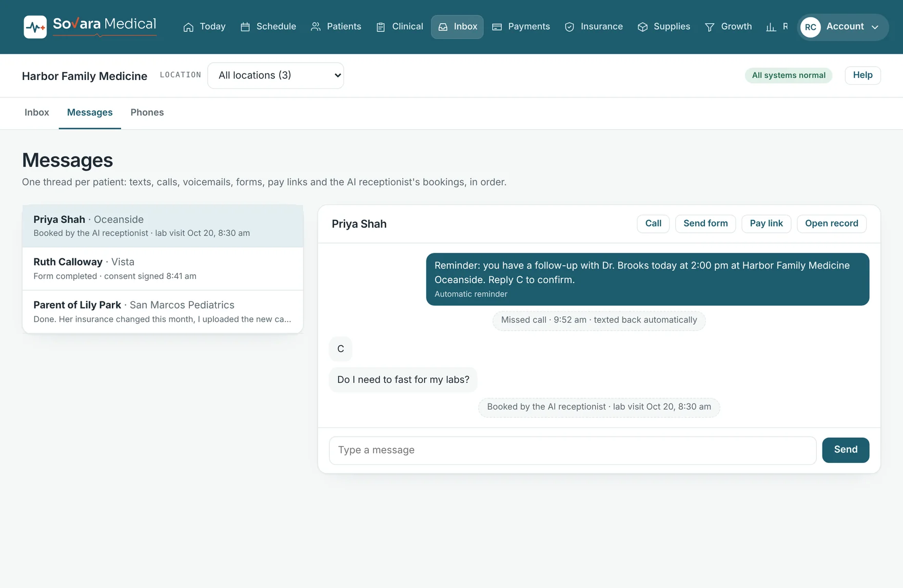Switch to the Phones sub-tab
The width and height of the screenshot is (903, 588).
click(147, 112)
